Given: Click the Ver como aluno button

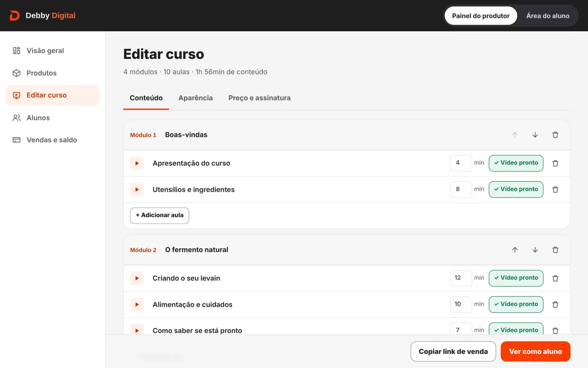Looking at the screenshot, I should (535, 352).
